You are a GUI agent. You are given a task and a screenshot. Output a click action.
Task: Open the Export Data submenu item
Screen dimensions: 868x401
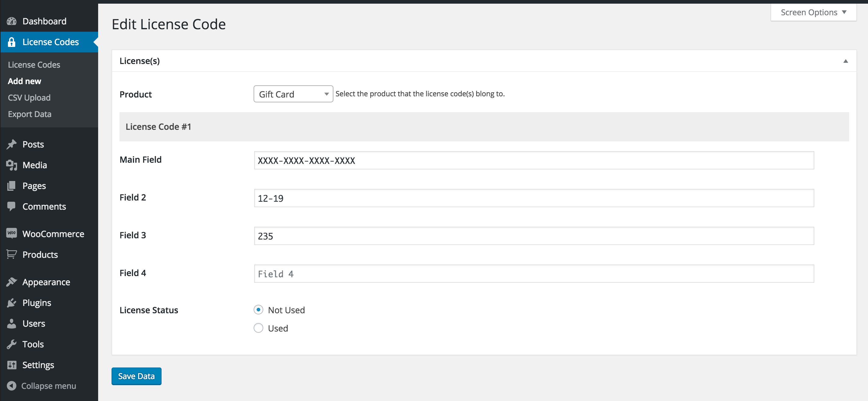tap(30, 114)
